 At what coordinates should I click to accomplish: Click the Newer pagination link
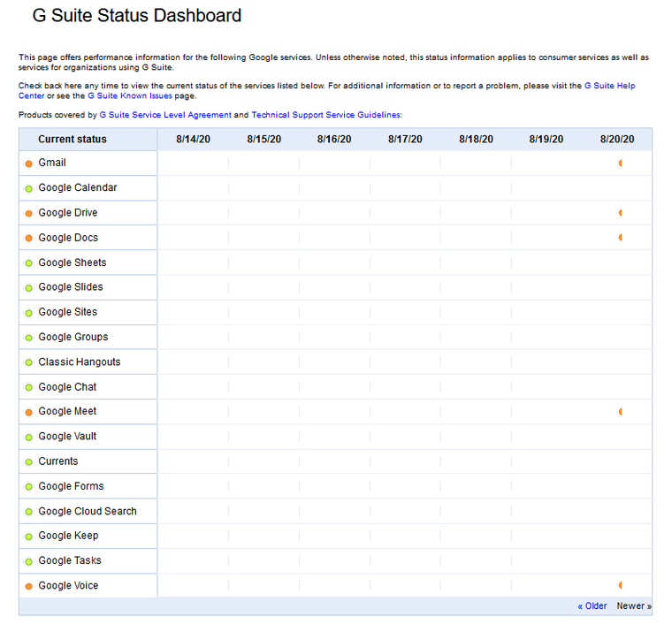click(633, 606)
